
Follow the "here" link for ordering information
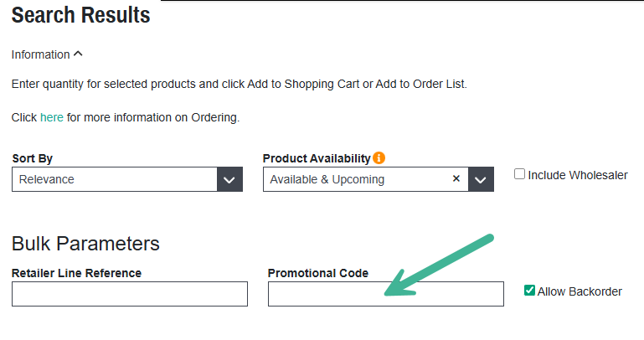52,117
